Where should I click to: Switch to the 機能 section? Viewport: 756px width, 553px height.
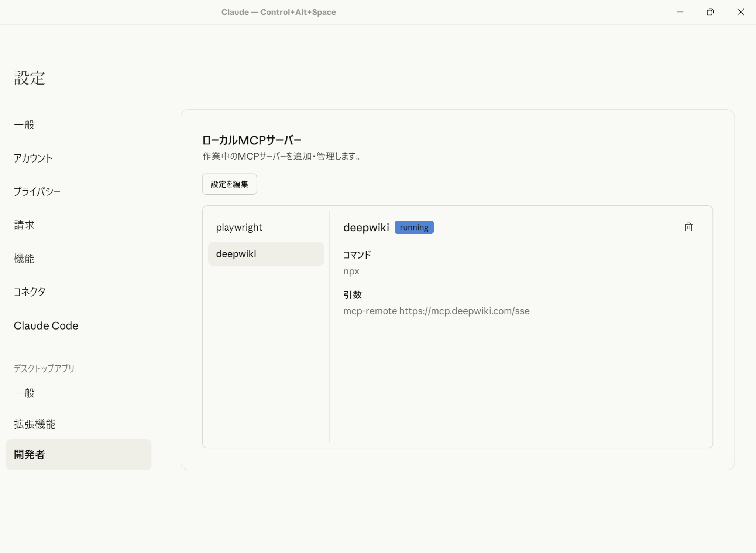(24, 258)
